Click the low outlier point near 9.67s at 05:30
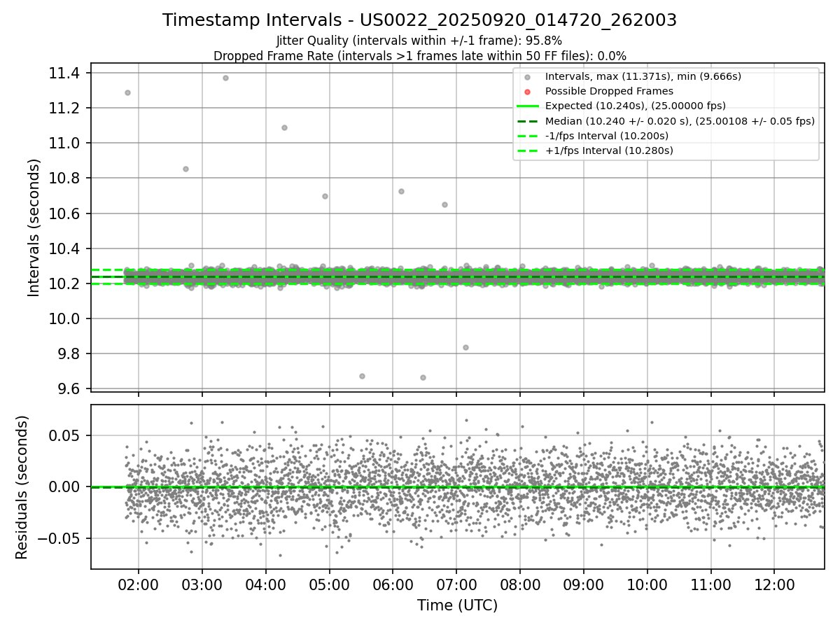Viewport: 840px width, 630px height. pos(362,376)
